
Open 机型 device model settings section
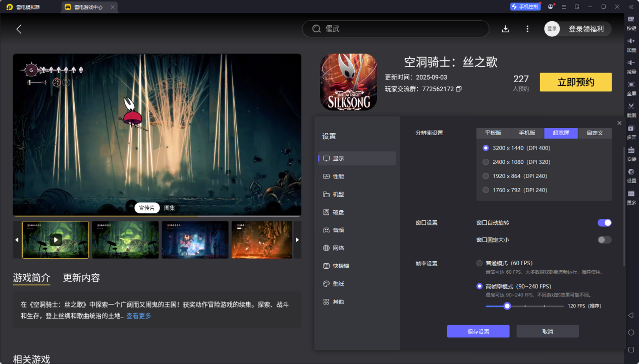(357, 194)
